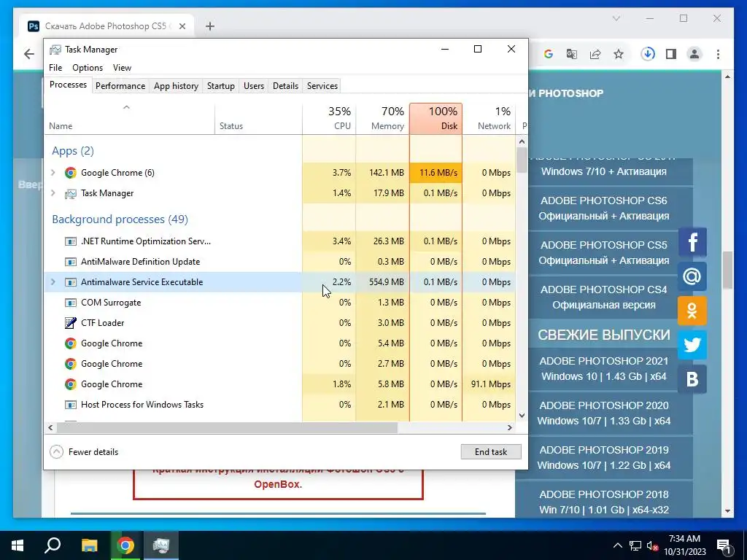
Task: Click the CTF Loader process icon
Action: (x=71, y=323)
